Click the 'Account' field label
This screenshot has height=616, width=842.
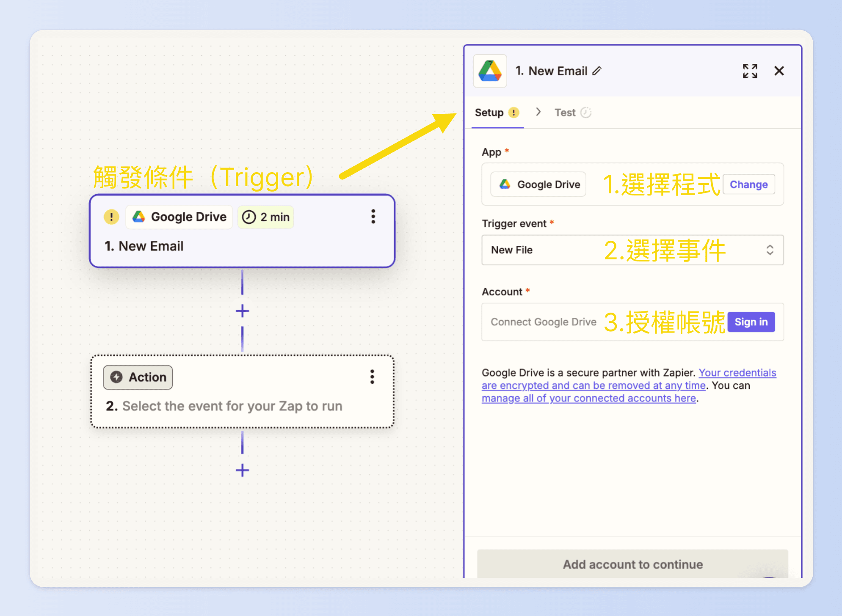click(x=502, y=292)
